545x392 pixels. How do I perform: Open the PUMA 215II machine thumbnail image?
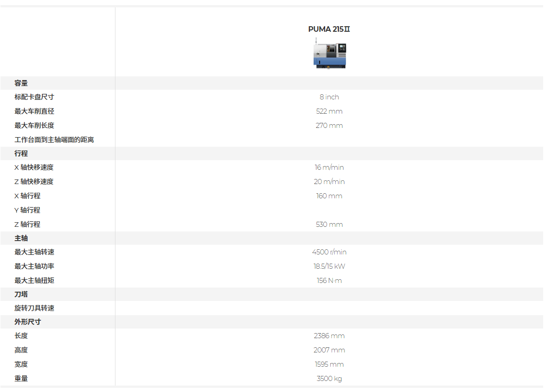pos(329,53)
